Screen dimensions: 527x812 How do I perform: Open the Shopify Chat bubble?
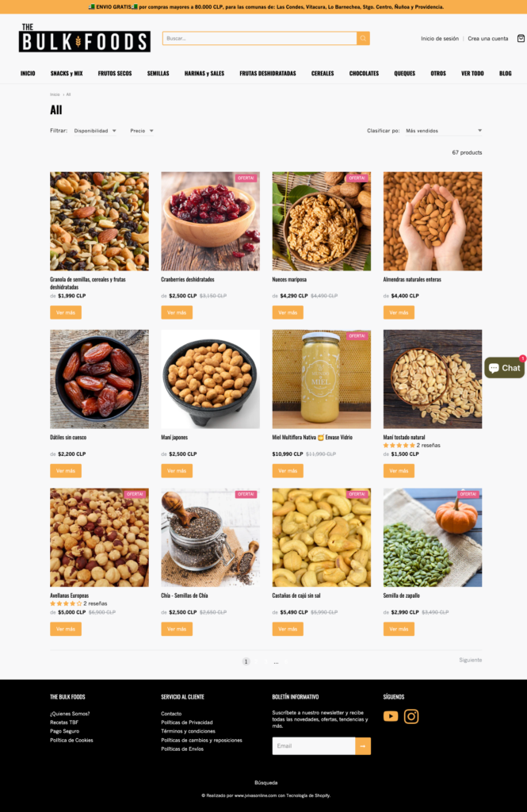pyautogui.click(x=505, y=368)
